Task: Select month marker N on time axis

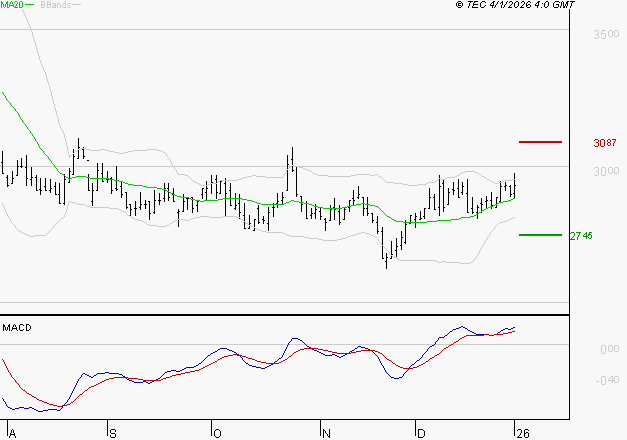Action: (324, 433)
